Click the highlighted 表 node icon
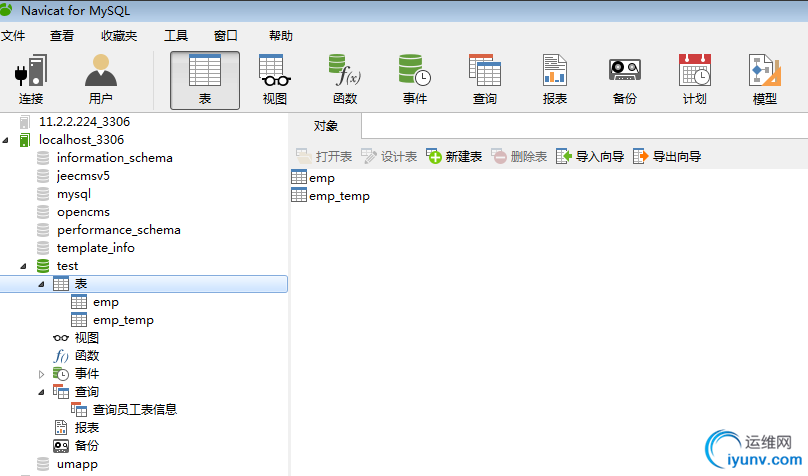 click(x=61, y=284)
